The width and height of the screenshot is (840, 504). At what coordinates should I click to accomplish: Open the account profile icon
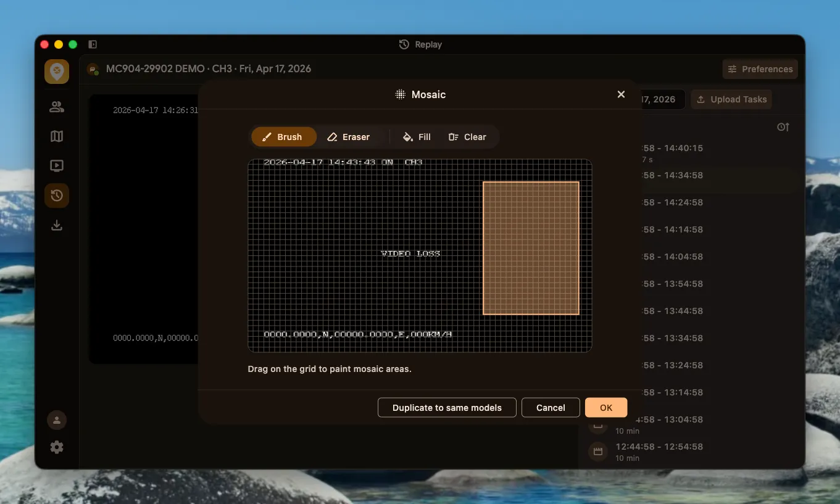click(57, 421)
